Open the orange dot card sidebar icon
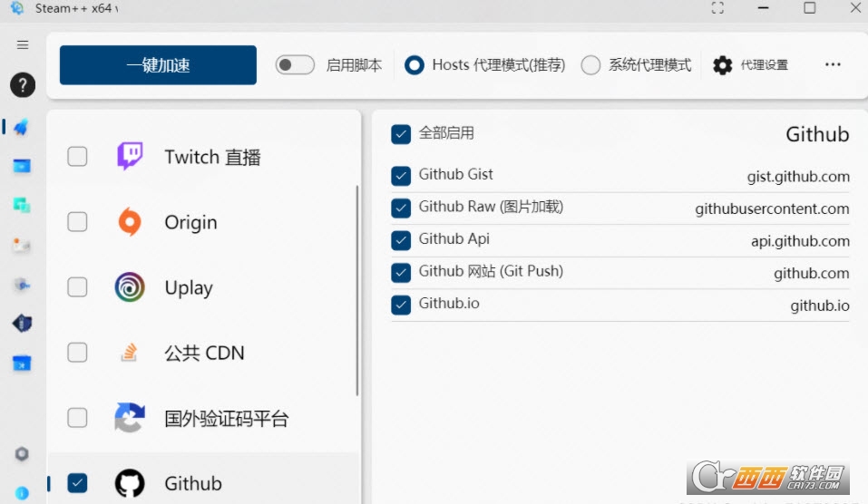Image resolution: width=868 pixels, height=504 pixels. (x=22, y=245)
